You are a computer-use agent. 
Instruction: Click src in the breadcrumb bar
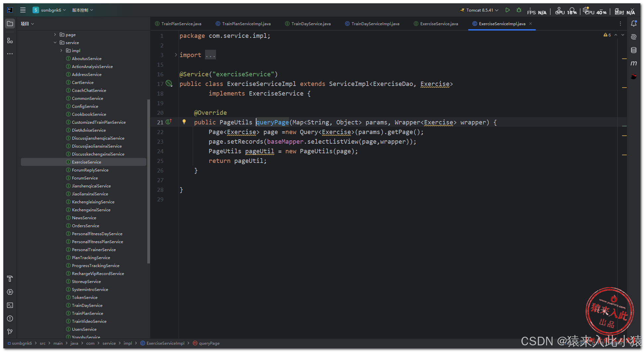[x=42, y=343]
